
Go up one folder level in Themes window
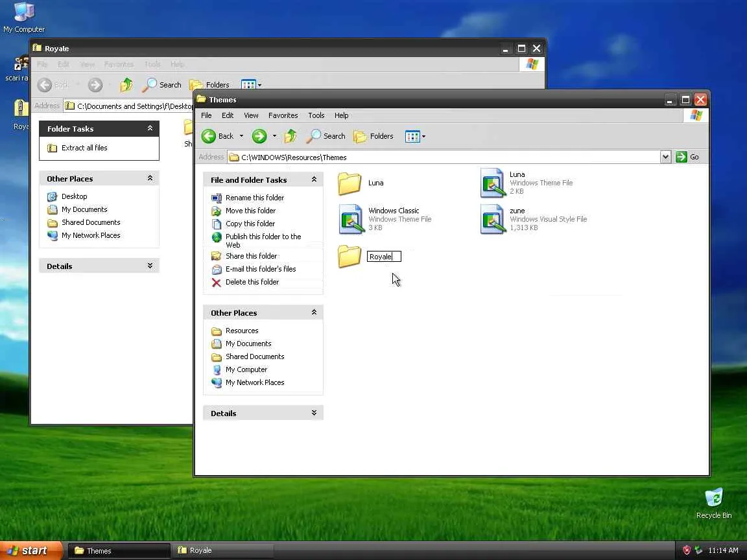coord(290,136)
